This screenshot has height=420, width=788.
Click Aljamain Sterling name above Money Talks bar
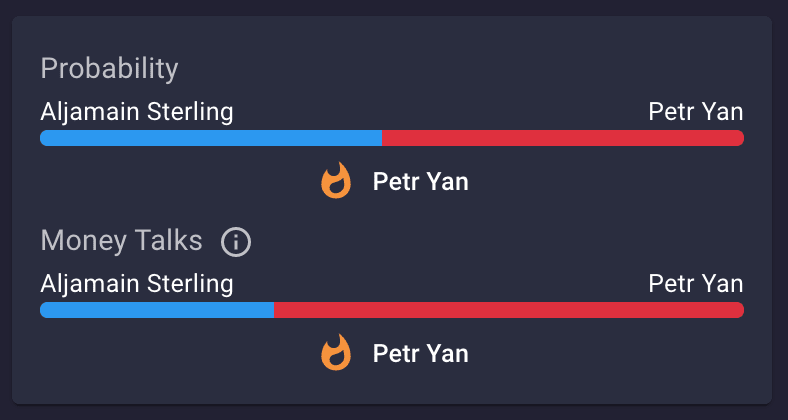[137, 284]
